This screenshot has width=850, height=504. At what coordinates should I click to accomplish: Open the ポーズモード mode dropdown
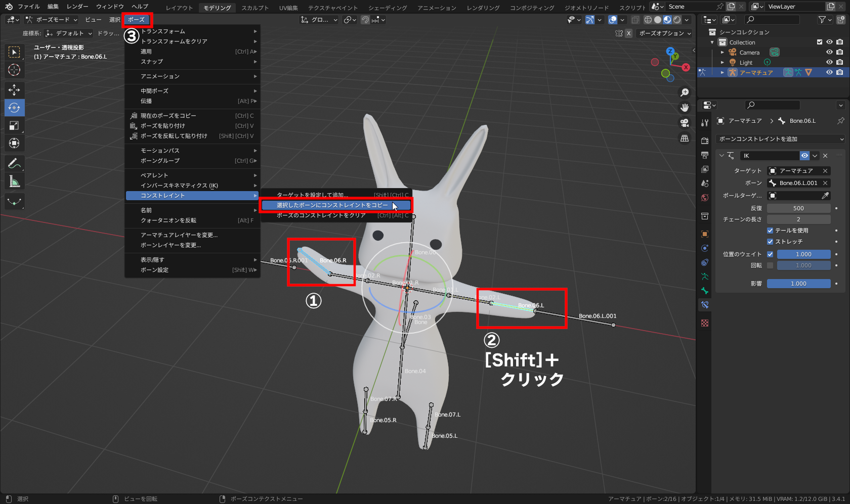click(51, 19)
